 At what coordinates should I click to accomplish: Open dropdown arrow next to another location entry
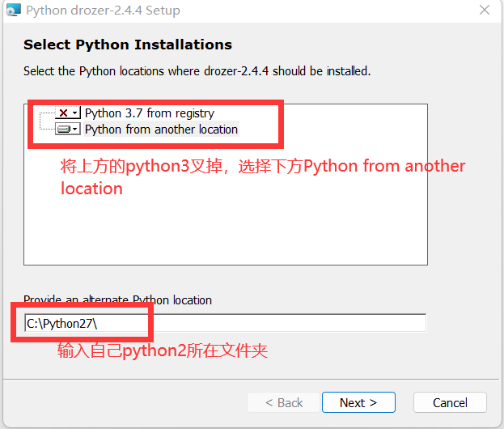[75, 130]
